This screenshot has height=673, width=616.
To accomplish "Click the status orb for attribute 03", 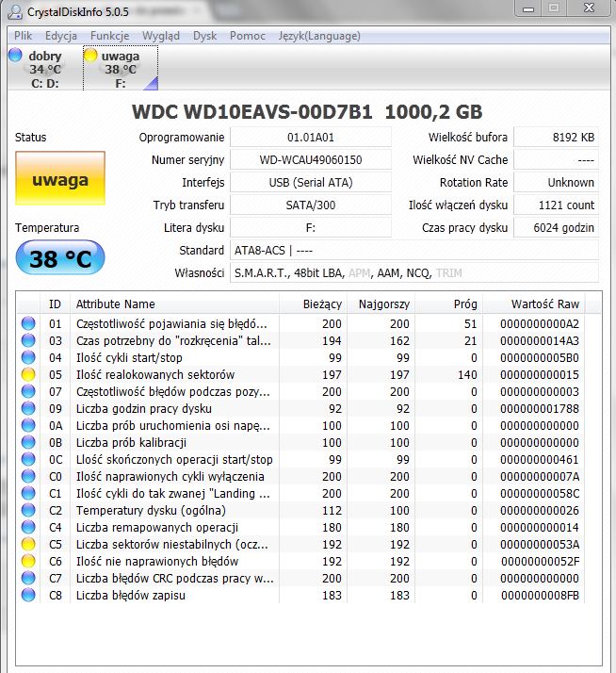I will click(x=28, y=340).
